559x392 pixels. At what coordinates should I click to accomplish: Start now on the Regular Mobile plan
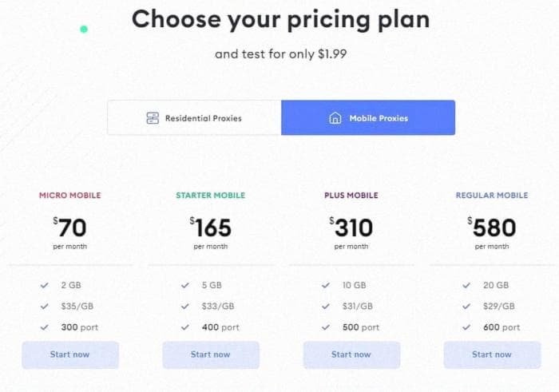click(x=492, y=354)
